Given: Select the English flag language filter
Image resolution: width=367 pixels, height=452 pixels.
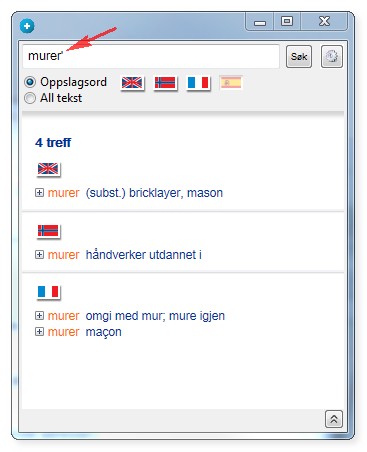Looking at the screenshot, I should pos(132,83).
